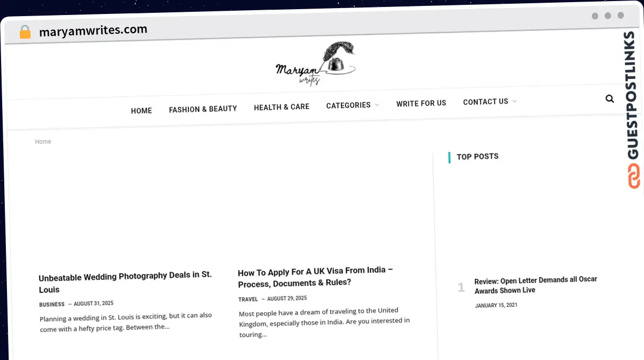Select the Health & Care navigation item
Image resolution: width=644 pixels, height=360 pixels.
[281, 106]
